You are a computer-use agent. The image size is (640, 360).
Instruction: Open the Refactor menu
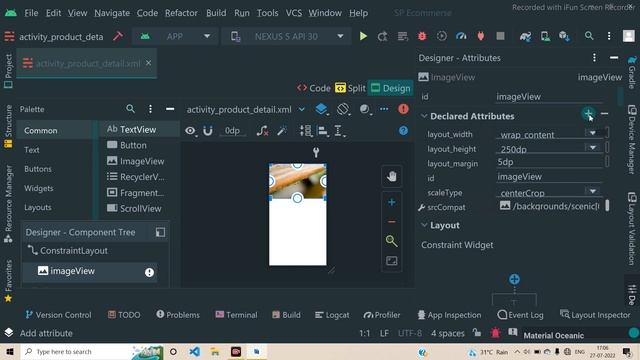(x=181, y=13)
